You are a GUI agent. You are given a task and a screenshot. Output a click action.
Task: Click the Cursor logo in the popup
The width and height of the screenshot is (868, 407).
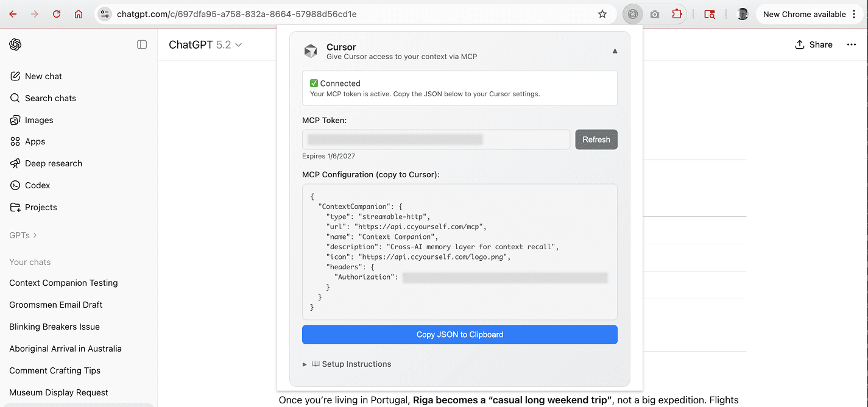click(311, 51)
